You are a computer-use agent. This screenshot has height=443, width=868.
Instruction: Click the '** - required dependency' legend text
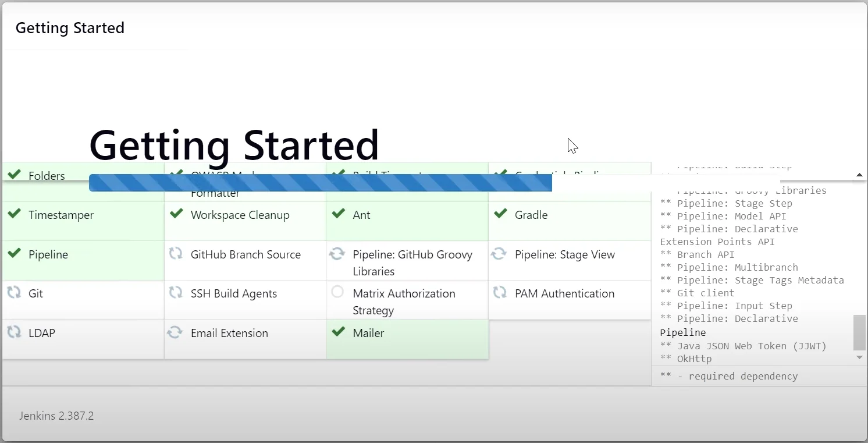(729, 376)
